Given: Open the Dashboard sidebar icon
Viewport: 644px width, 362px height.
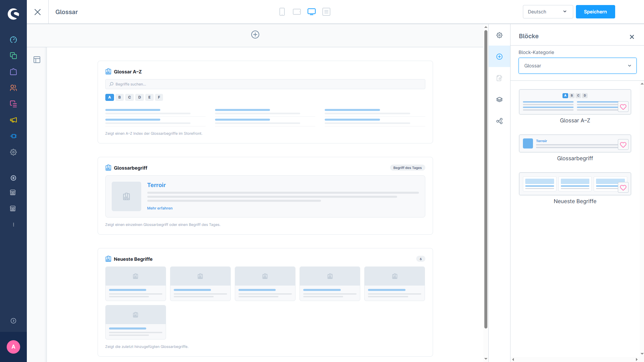Looking at the screenshot, I should (13, 40).
